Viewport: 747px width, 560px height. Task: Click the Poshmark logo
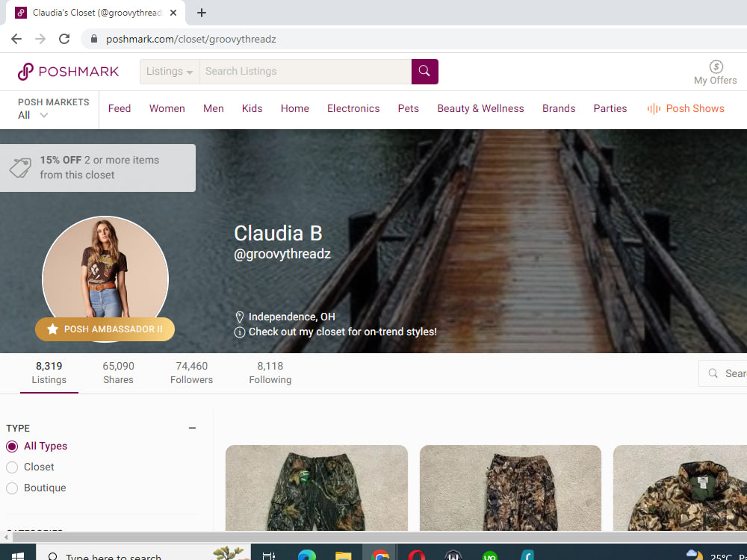click(68, 72)
